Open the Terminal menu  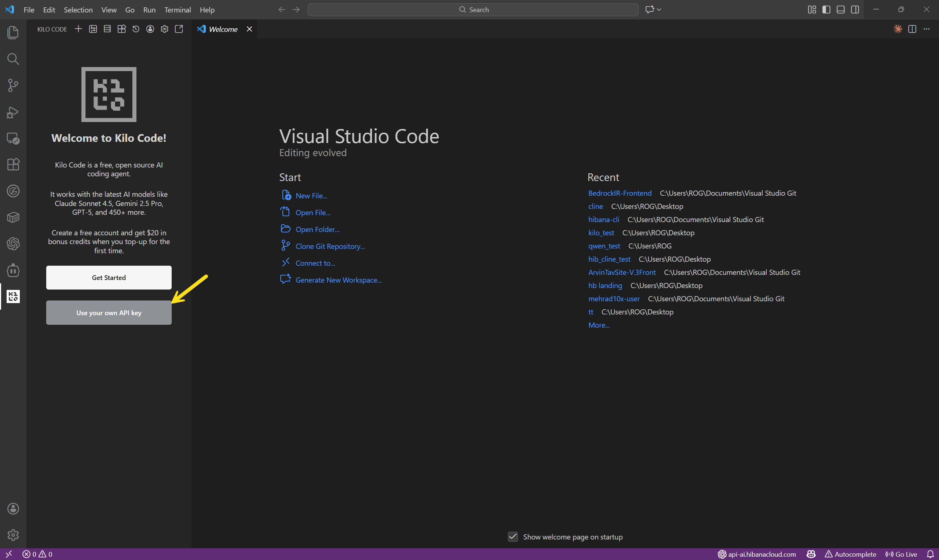[x=178, y=10]
